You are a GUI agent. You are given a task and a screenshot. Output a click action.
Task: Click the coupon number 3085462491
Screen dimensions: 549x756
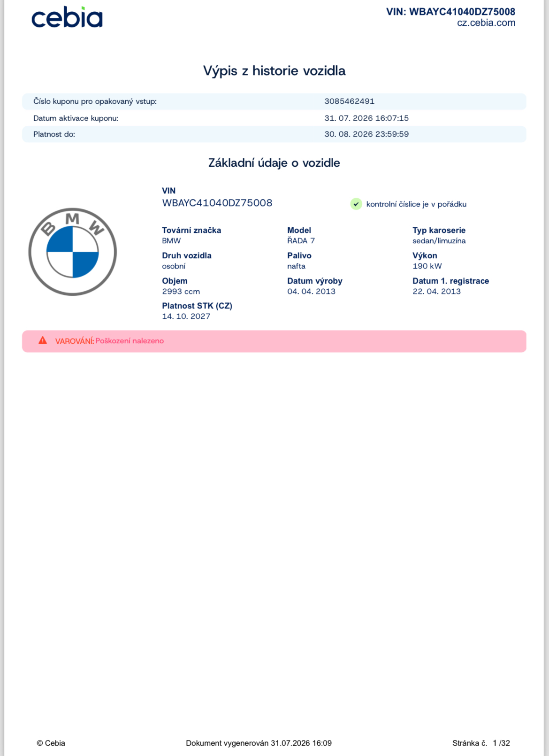(350, 101)
